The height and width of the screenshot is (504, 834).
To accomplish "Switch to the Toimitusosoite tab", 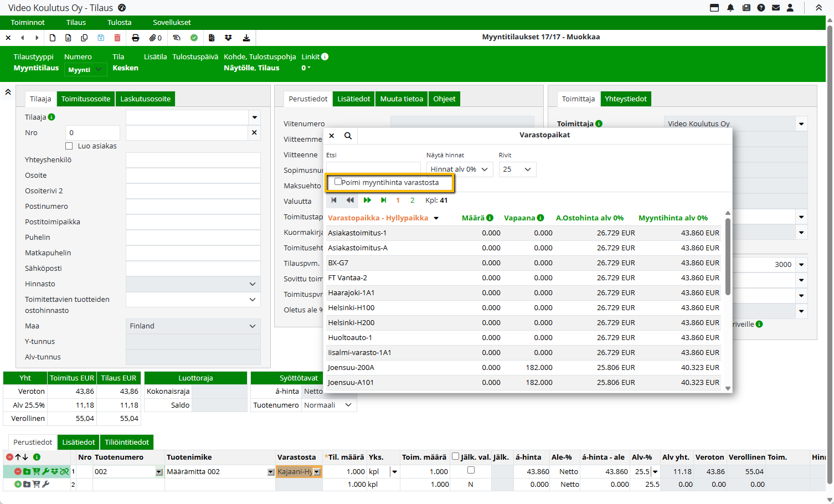I will coord(86,99).
